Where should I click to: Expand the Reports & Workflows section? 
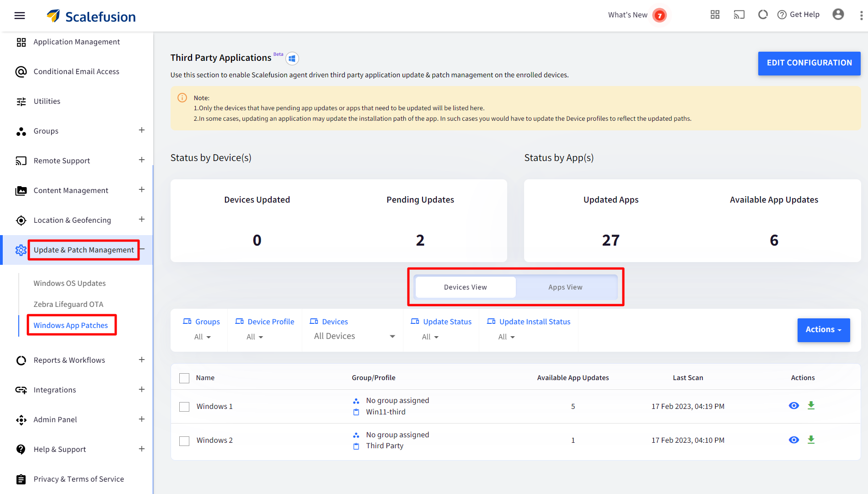142,360
